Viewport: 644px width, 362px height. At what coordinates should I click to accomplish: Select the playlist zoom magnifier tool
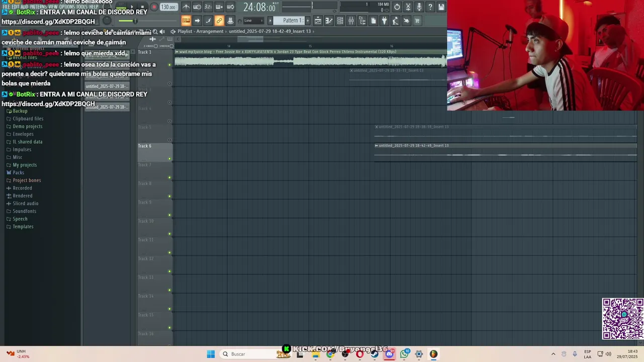pos(155,32)
